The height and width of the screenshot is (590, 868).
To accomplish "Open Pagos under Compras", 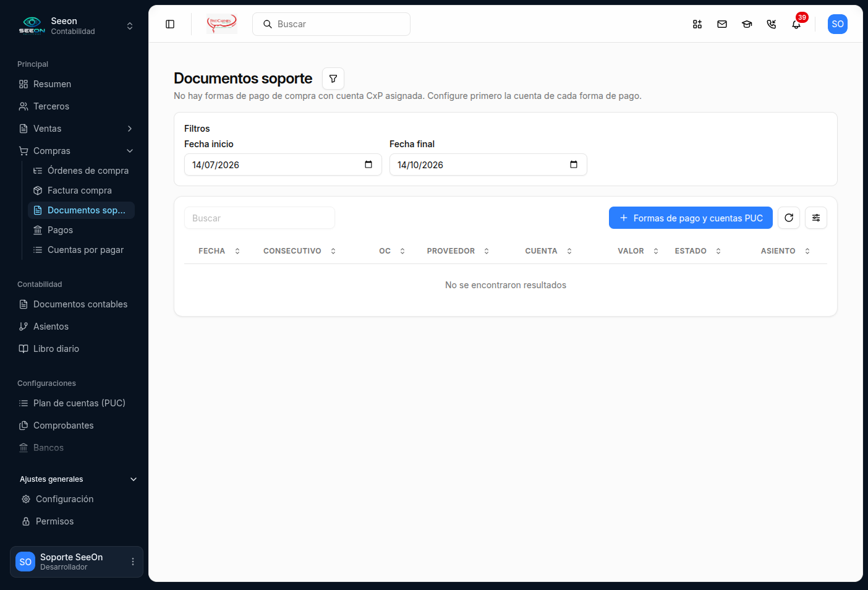I will click(81, 230).
